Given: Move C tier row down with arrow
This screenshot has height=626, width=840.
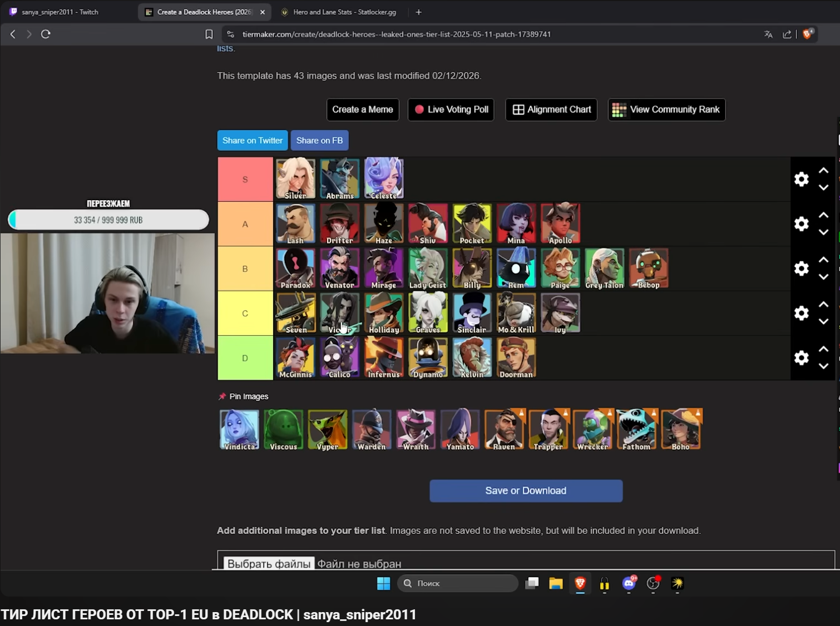Looking at the screenshot, I should point(824,322).
